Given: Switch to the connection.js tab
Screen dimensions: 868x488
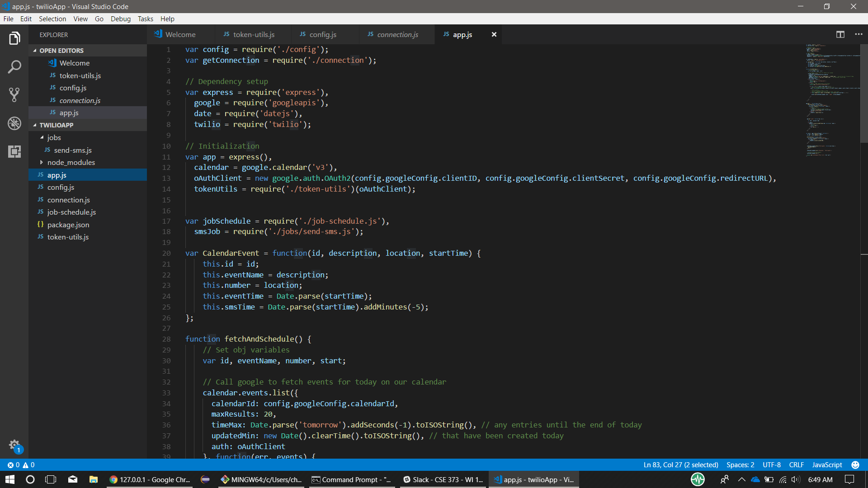Looking at the screenshot, I should tap(397, 34).
